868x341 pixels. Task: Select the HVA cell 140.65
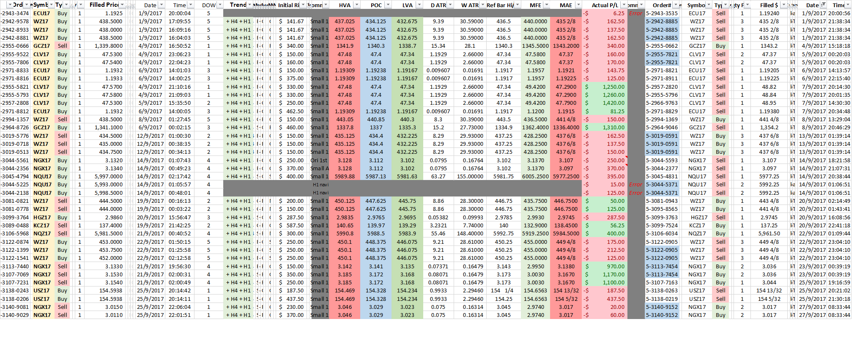[x=345, y=226]
